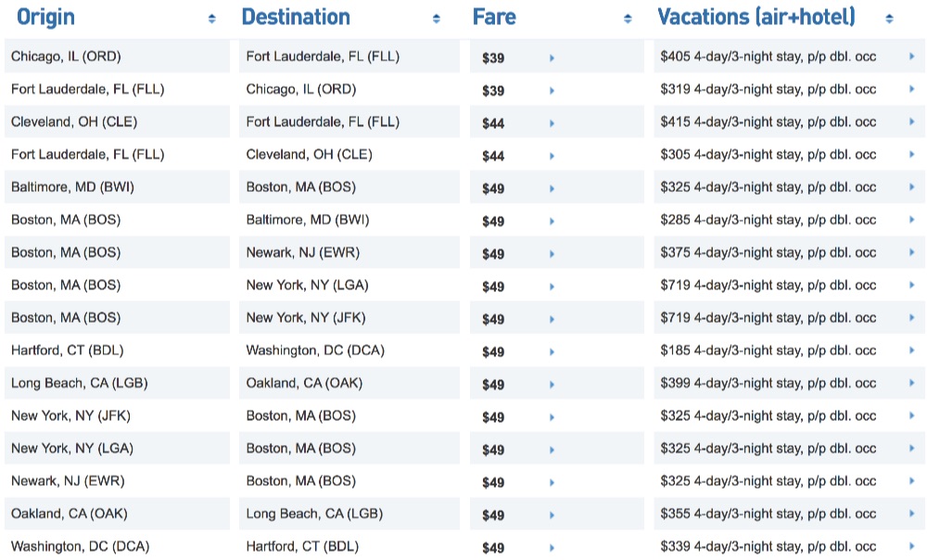Expand fare arrow on Hartford to Washington row
This screenshot has width=927, height=560.
552,351
